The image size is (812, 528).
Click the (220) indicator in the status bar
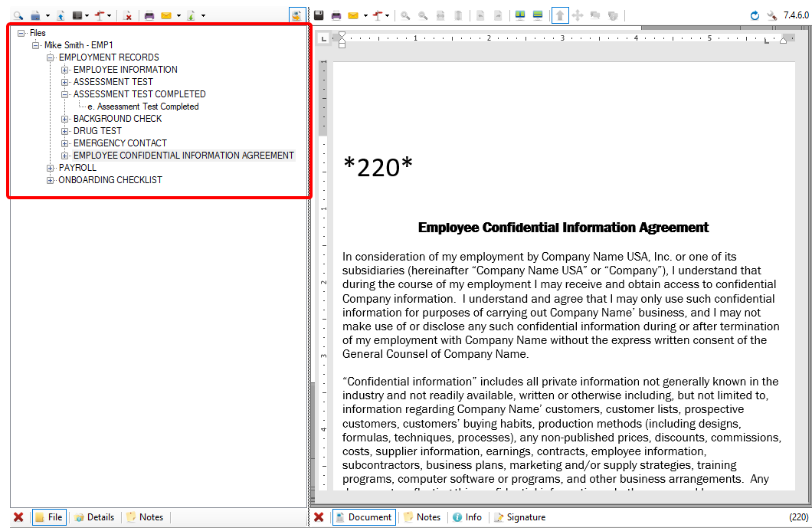click(x=798, y=517)
